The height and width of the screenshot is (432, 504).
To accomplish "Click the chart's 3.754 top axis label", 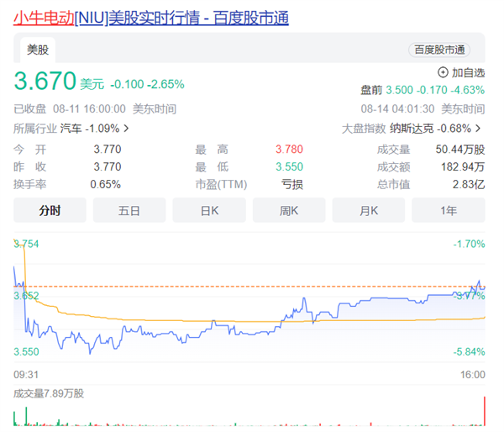I will [26, 244].
